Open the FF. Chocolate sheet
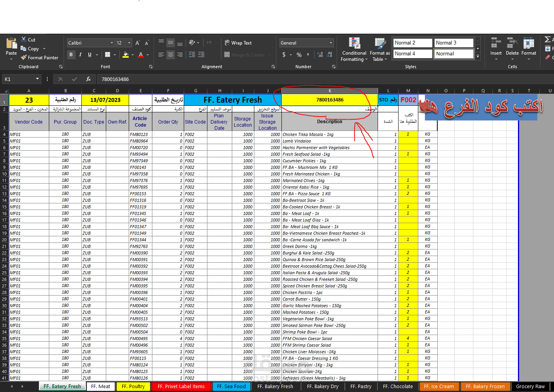The width and height of the screenshot is (554, 392). tap(398, 387)
